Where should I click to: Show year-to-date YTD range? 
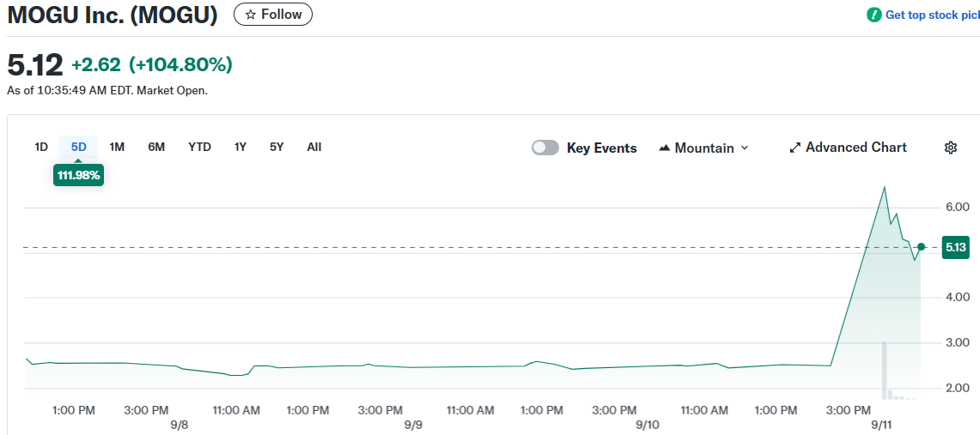[x=199, y=148]
